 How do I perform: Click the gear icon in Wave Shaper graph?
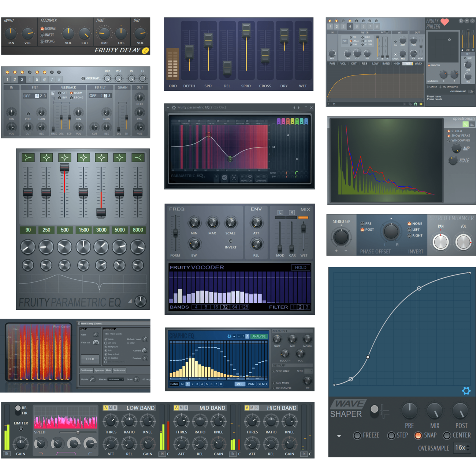point(466,391)
